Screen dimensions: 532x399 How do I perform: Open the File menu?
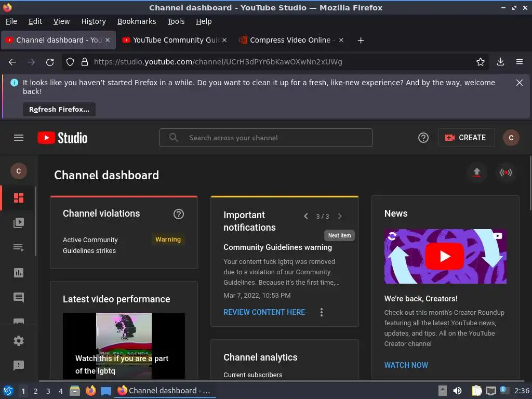click(11, 21)
